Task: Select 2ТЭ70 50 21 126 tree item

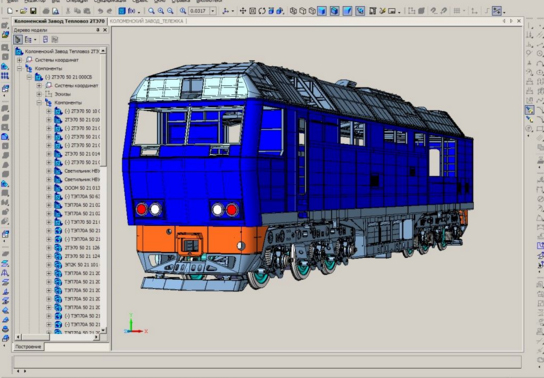Action: coord(82,248)
